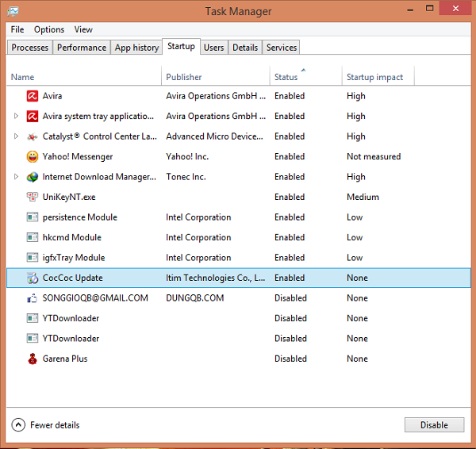Click the Avira antivirus icon in first row
This screenshot has width=476, height=449.
coord(33,96)
